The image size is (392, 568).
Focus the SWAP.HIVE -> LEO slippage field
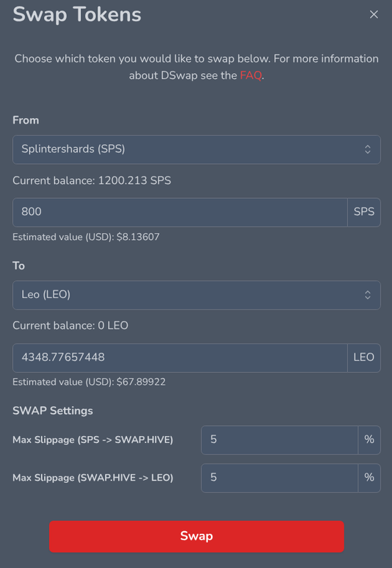(280, 478)
